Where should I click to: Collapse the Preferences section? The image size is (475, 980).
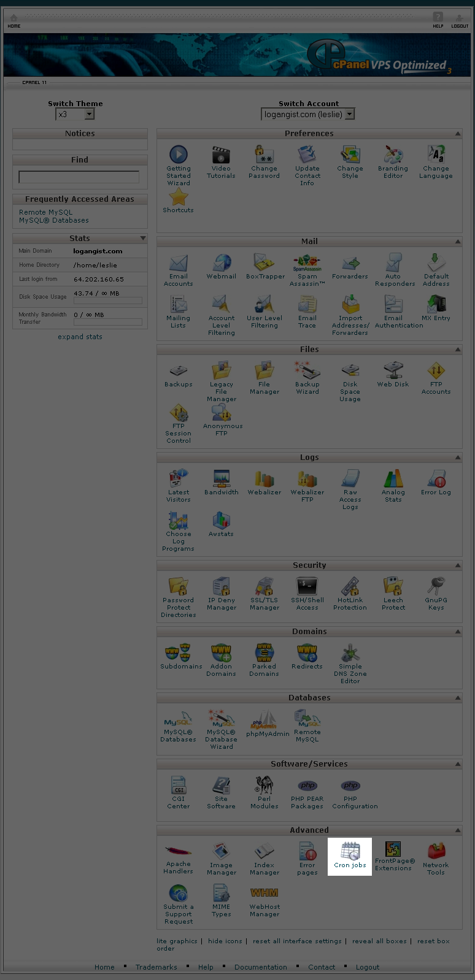[x=458, y=134]
